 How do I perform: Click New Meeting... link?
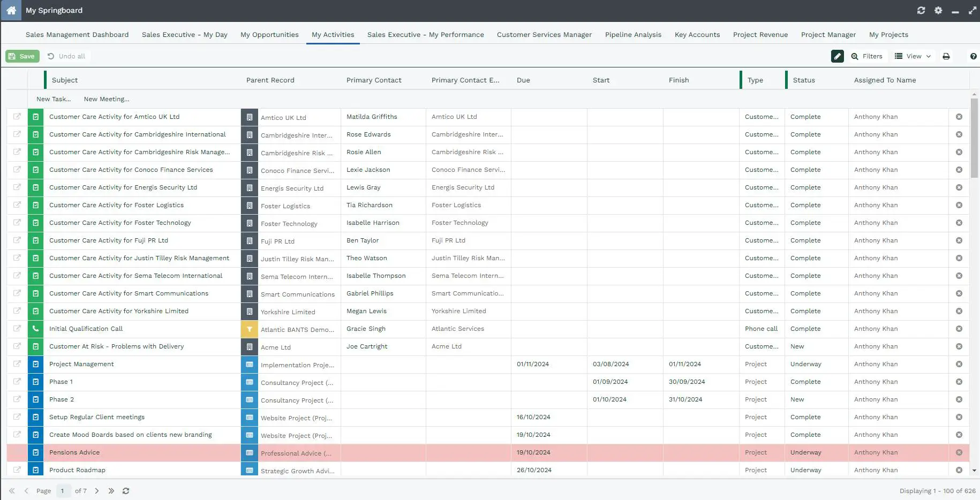tap(107, 99)
